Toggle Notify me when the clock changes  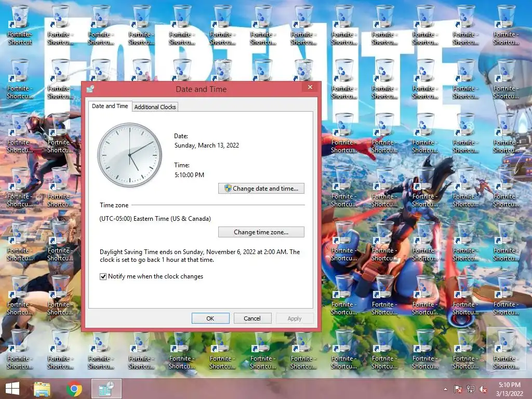click(151, 276)
